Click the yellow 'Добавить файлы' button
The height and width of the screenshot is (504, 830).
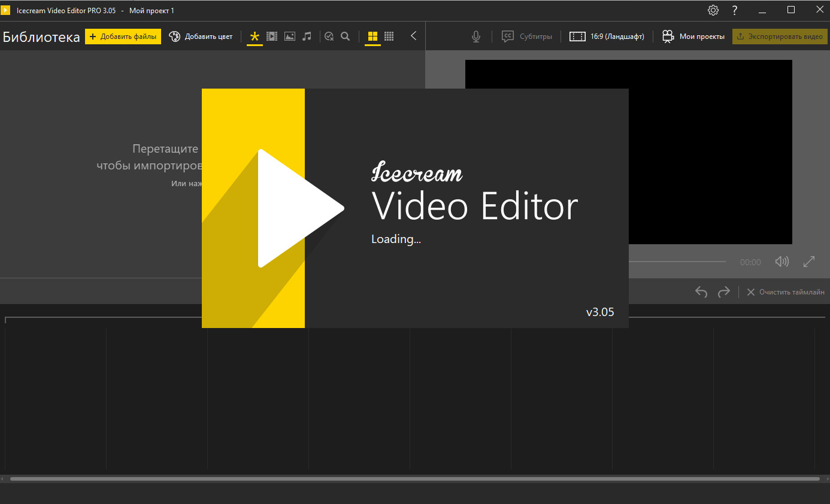[x=123, y=37]
